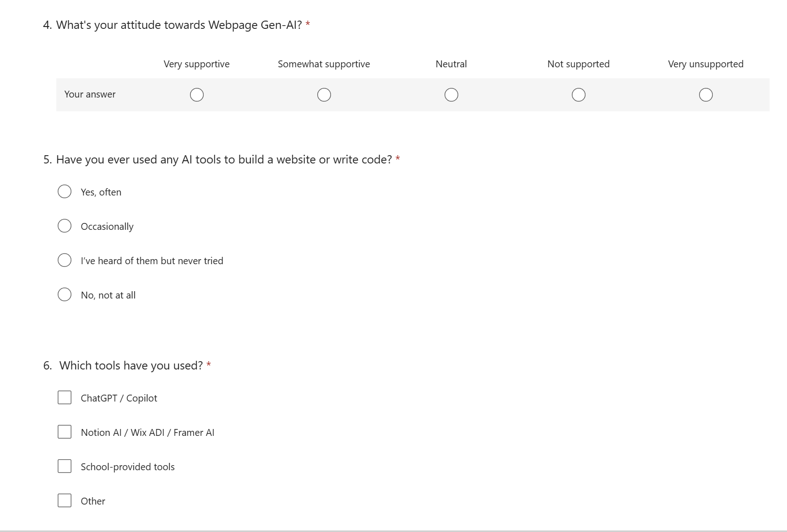The image size is (787, 532).
Task: Check the "ChatGPT / Copilot" checkbox
Action: (65, 397)
